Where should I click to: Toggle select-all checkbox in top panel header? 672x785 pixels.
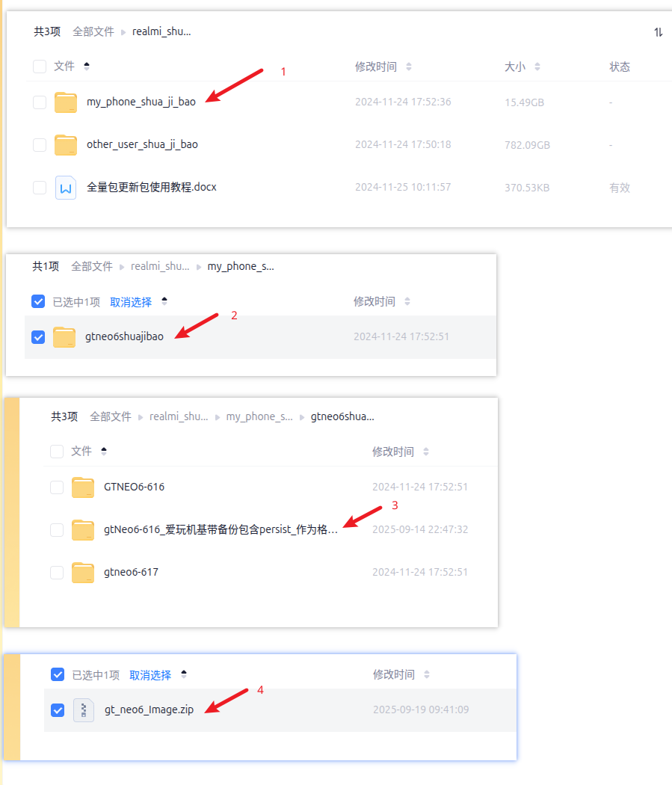click(40, 67)
